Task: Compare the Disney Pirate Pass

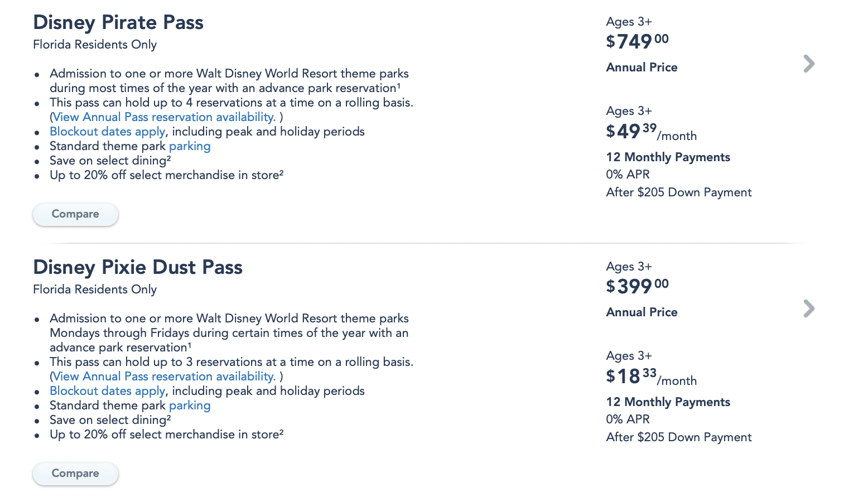Action: (x=75, y=214)
